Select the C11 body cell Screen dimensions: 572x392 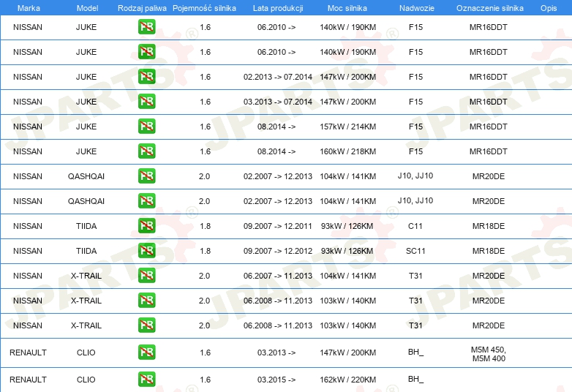[x=415, y=226]
